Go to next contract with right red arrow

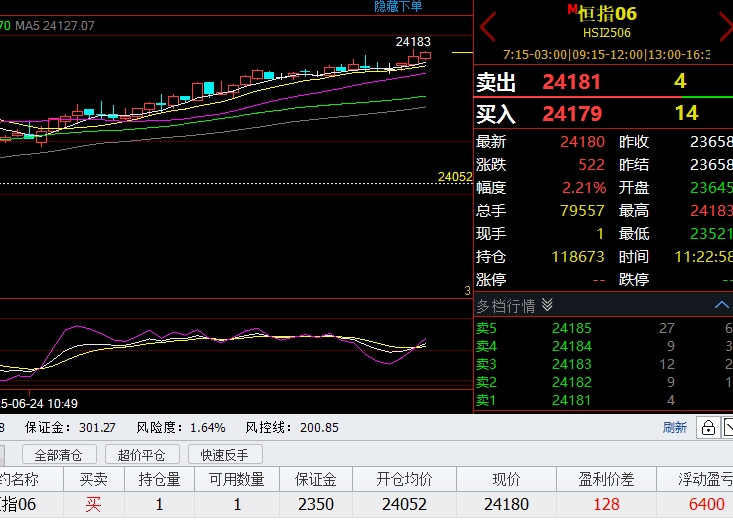[726, 27]
